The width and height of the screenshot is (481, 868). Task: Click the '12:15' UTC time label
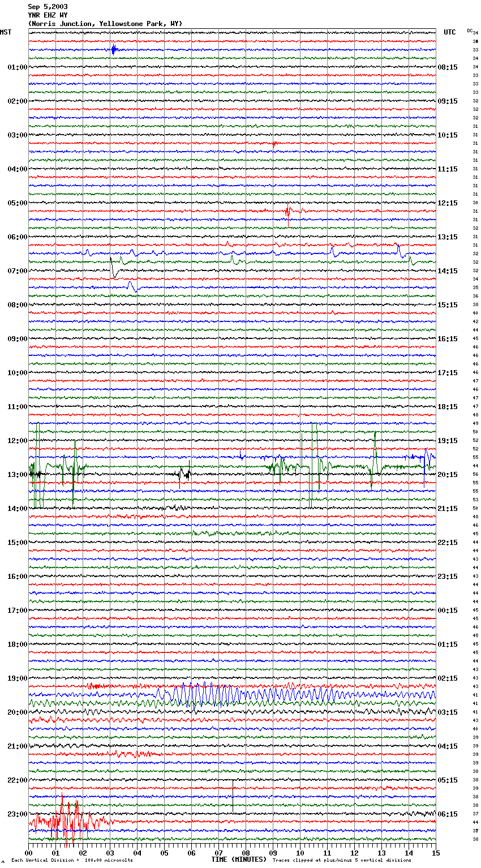(448, 203)
